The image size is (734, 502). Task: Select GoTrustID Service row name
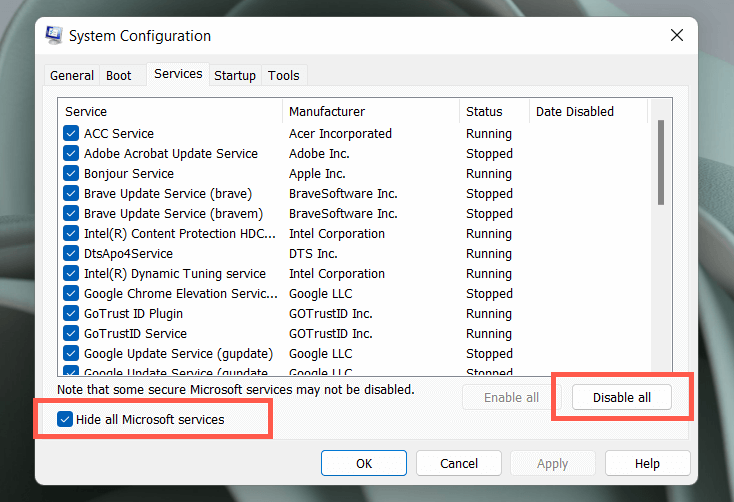(135, 333)
